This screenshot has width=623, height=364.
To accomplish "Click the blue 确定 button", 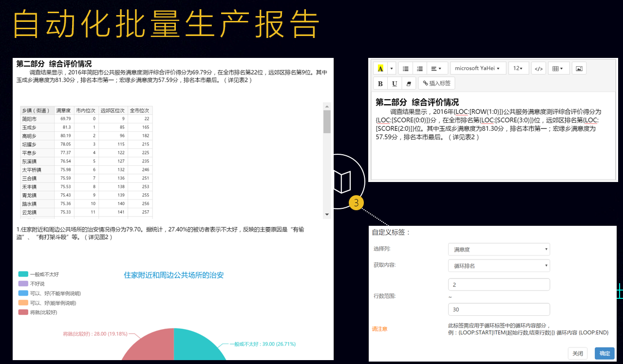I will click(604, 353).
